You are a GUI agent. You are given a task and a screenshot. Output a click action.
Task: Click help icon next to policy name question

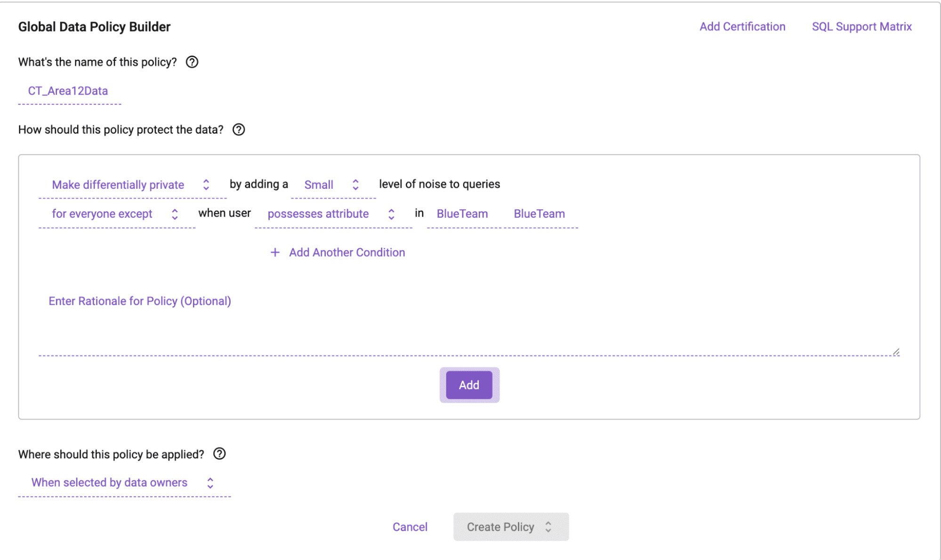click(192, 62)
